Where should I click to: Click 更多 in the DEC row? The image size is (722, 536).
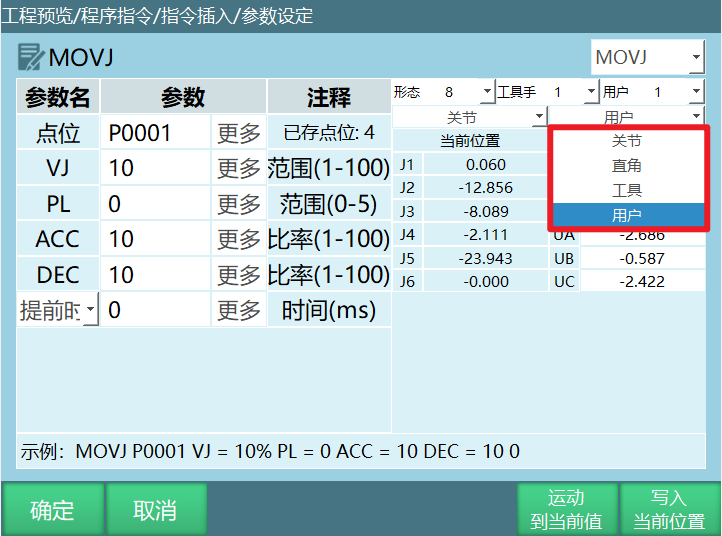point(239,274)
